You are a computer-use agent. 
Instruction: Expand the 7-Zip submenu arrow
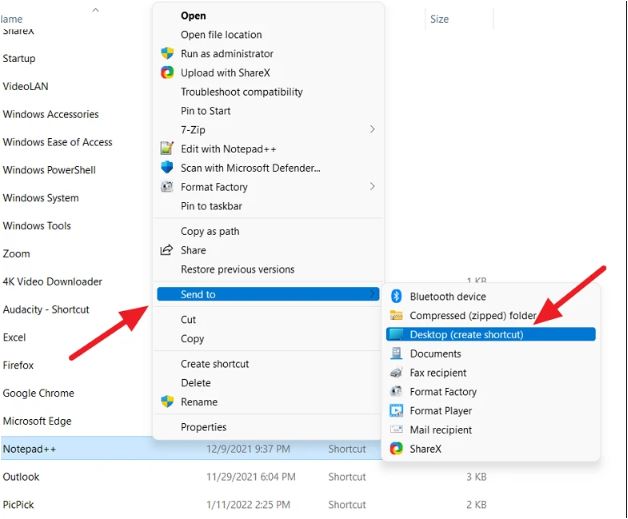point(372,129)
